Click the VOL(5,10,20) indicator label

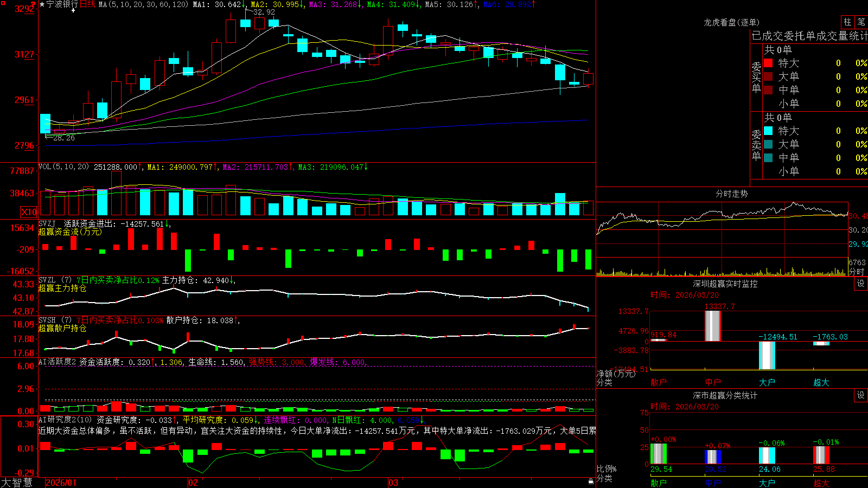pyautogui.click(x=63, y=167)
